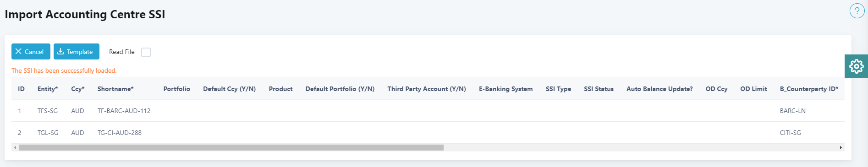Viewport: 868px width, 167px height.
Task: Sort by the Entity* column header
Action: (x=48, y=89)
